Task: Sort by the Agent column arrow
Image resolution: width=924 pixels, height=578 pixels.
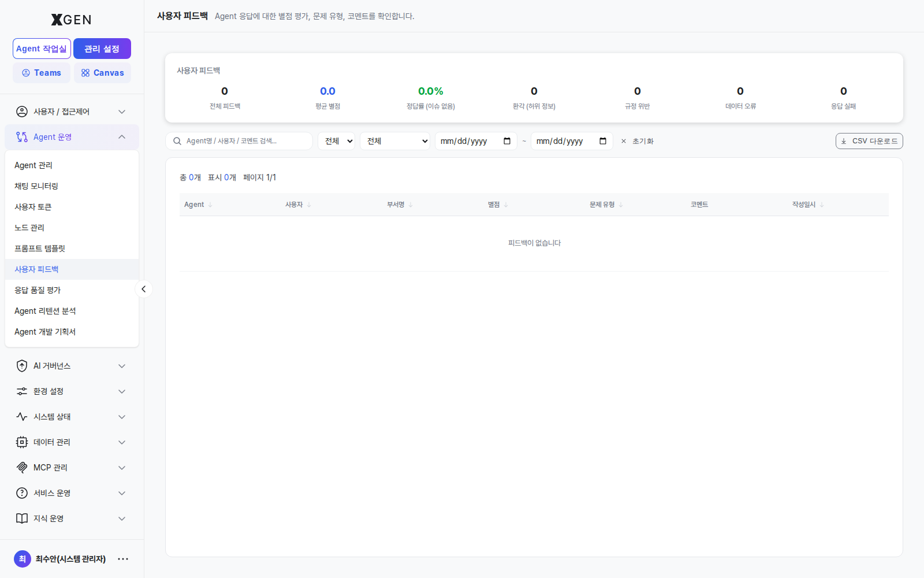Action: point(210,205)
